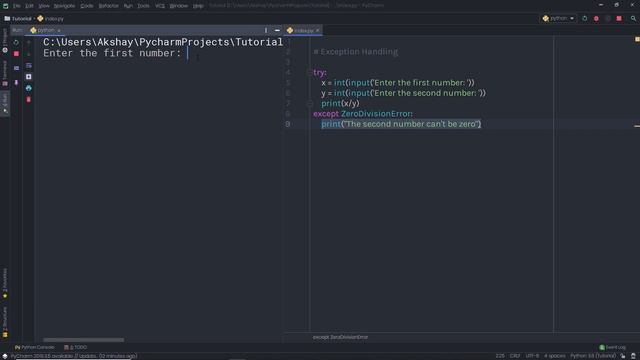Click the '# Exception Handling' comment line
640x360 pixels.
[x=356, y=52]
